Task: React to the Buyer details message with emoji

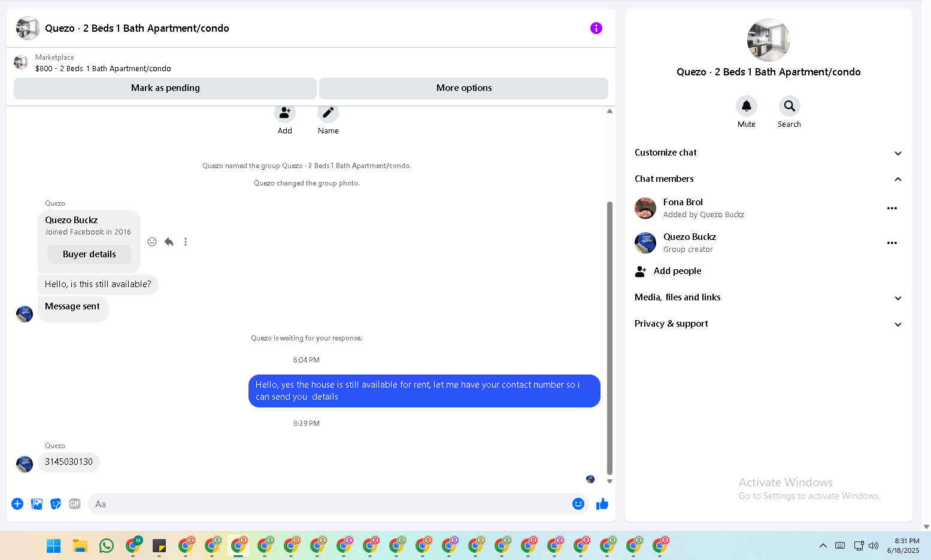Action: (x=152, y=242)
